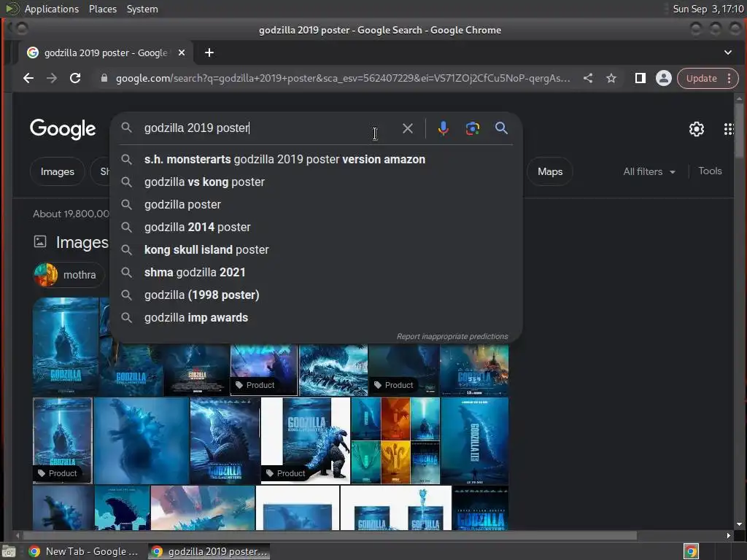The width and height of the screenshot is (747, 560).
Task: Choose suggestion godzilla (1998 poster)
Action: [x=316, y=295]
